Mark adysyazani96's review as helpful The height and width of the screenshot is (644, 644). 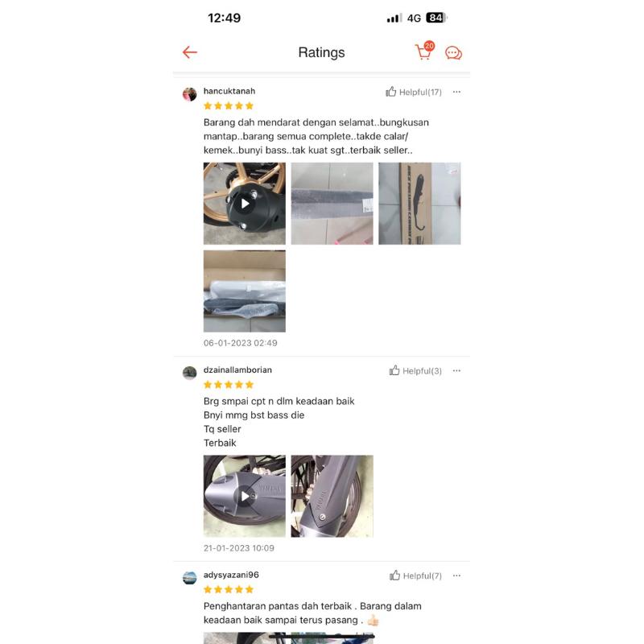pos(415,576)
